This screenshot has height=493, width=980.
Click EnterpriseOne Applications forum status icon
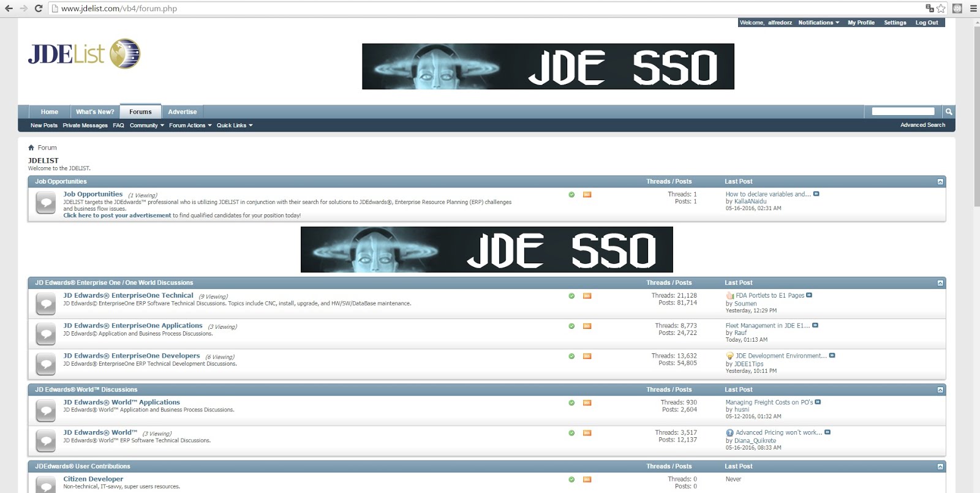click(x=46, y=334)
